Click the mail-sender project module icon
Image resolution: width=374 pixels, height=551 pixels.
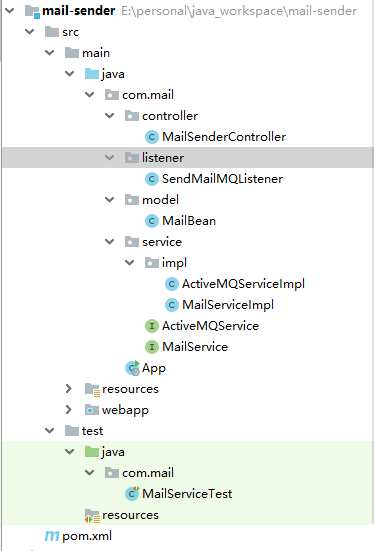click(32, 11)
